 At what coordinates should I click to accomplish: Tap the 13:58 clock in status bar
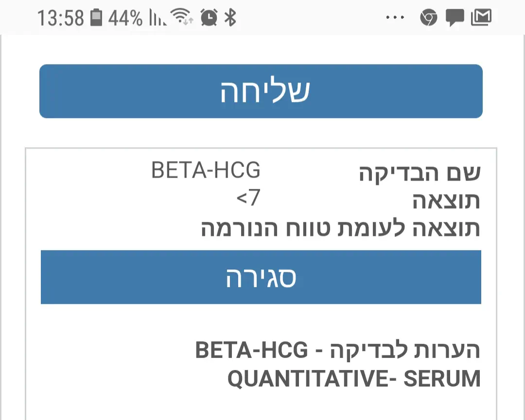click(61, 19)
